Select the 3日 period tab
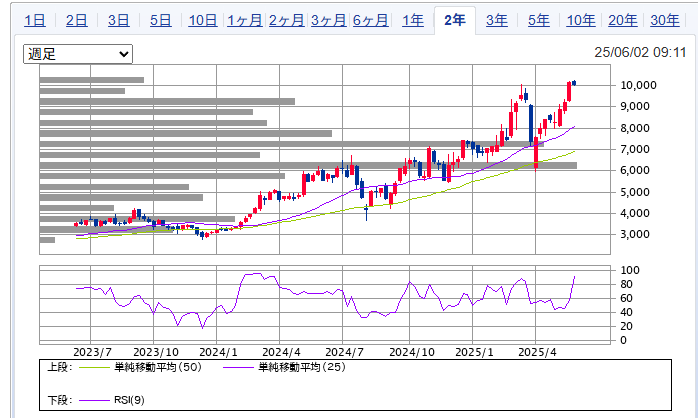698x418 pixels. (x=118, y=20)
